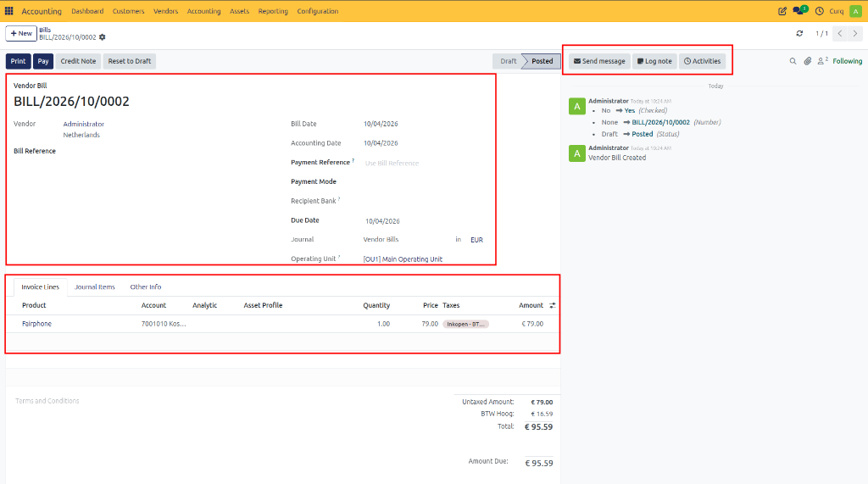Open the Configuration menu
Image resolution: width=868 pixels, height=484 pixels.
click(318, 11)
